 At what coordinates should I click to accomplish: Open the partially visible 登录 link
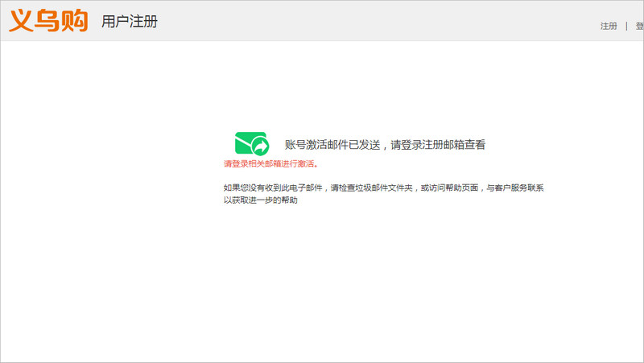pyautogui.click(x=639, y=26)
